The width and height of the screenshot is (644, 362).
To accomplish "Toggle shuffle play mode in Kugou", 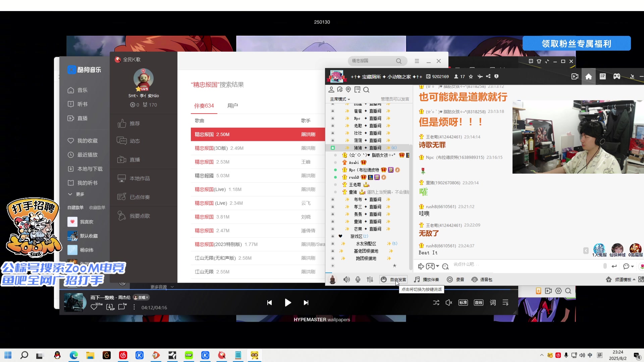I will click(436, 303).
